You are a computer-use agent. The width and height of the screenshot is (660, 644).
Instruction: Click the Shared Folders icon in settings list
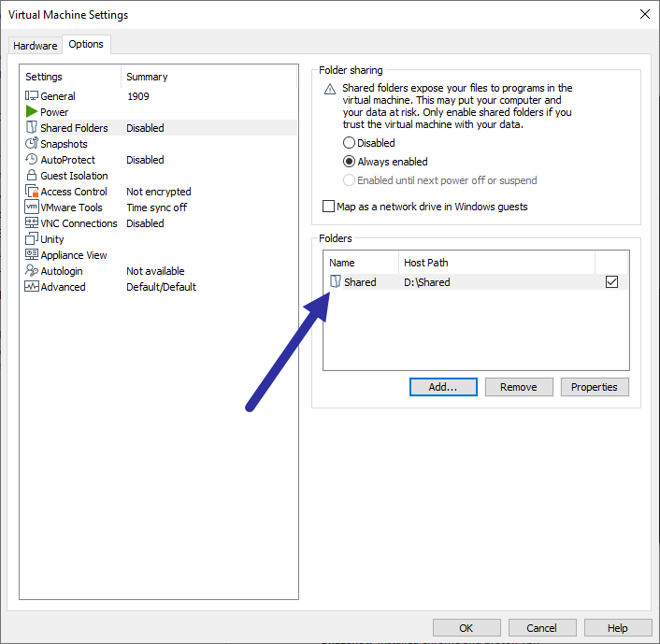(x=32, y=127)
